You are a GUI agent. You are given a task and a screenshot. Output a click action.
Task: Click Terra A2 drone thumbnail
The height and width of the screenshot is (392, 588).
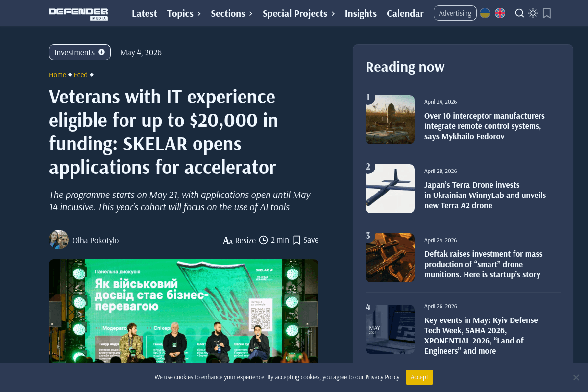click(390, 189)
